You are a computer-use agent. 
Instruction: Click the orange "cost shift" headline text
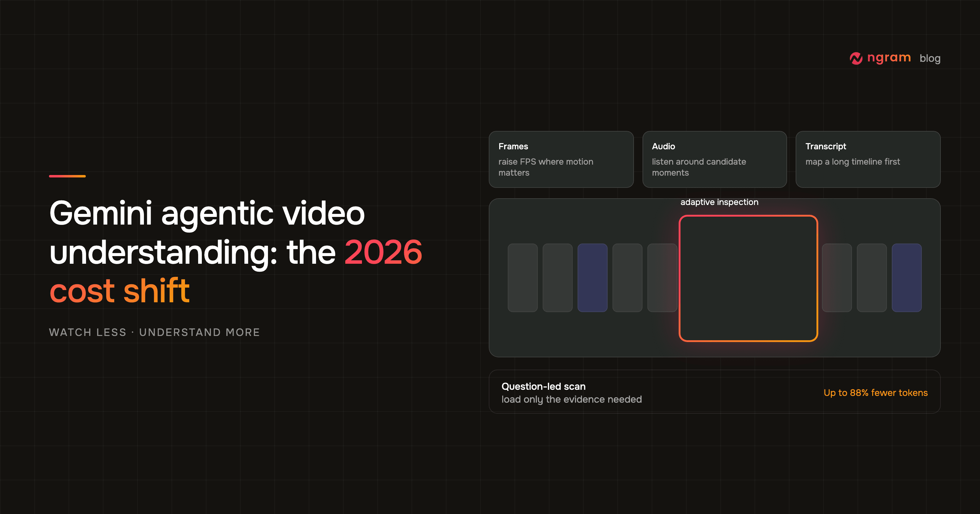pyautogui.click(x=119, y=291)
